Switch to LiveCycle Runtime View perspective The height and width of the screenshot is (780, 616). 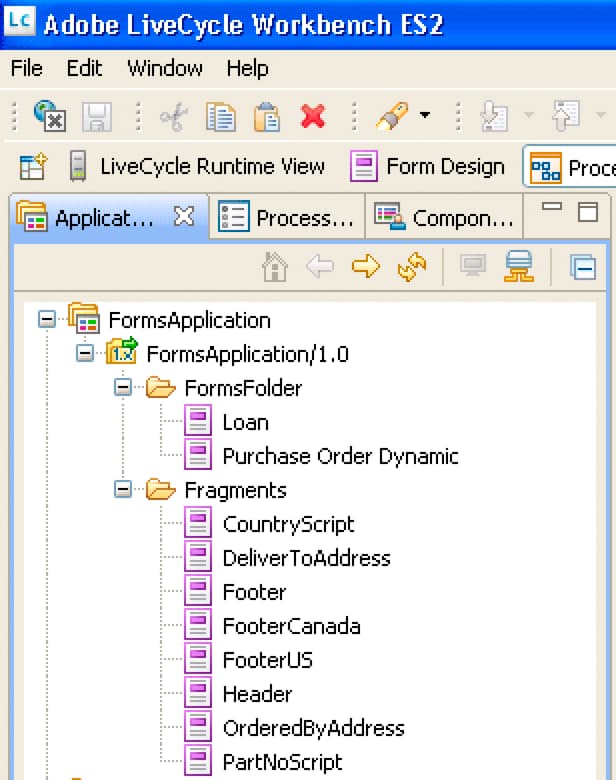[x=196, y=166]
